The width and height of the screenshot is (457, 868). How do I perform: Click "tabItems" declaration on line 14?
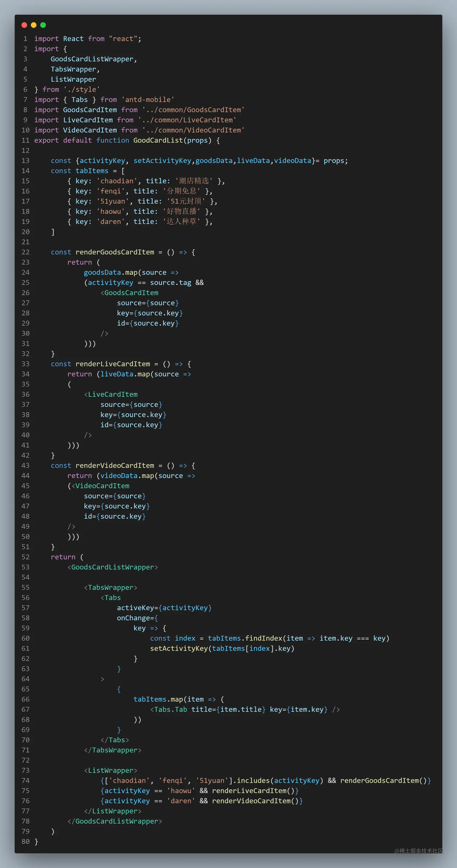click(92, 171)
